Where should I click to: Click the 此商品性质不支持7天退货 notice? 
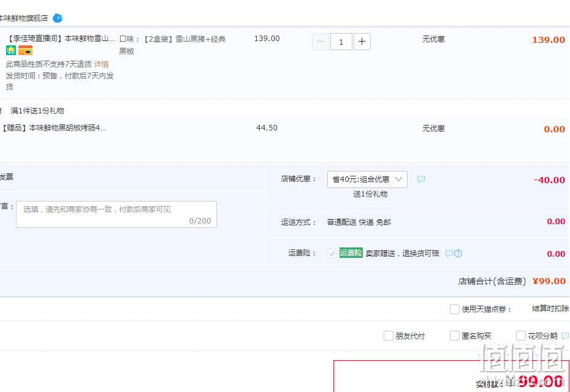pos(48,64)
